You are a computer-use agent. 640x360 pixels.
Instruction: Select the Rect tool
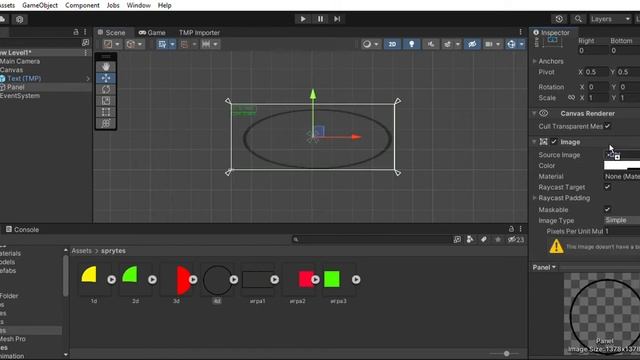pyautogui.click(x=106, y=112)
